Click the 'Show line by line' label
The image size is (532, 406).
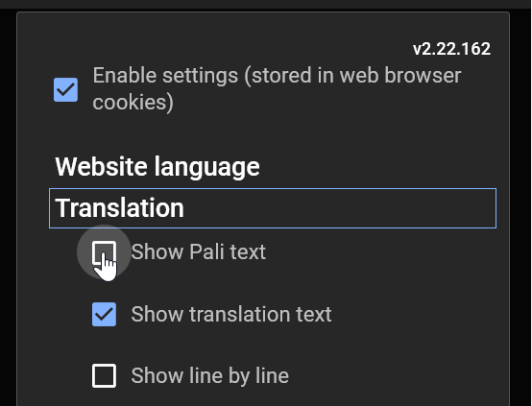coord(210,376)
